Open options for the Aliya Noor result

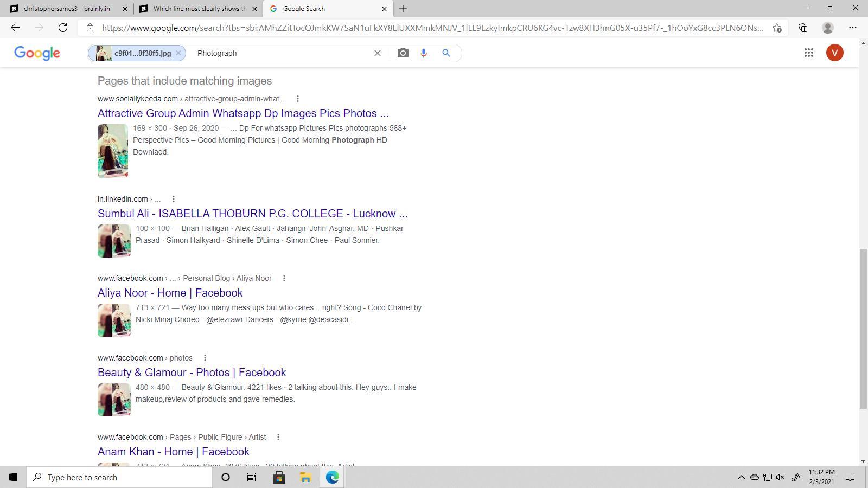284,278
